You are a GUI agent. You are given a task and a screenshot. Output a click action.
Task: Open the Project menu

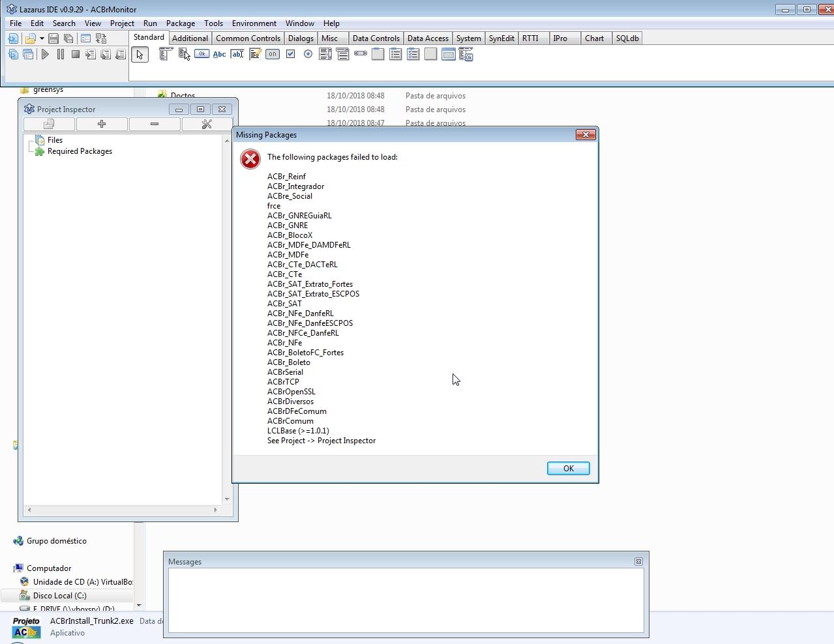pyautogui.click(x=122, y=23)
